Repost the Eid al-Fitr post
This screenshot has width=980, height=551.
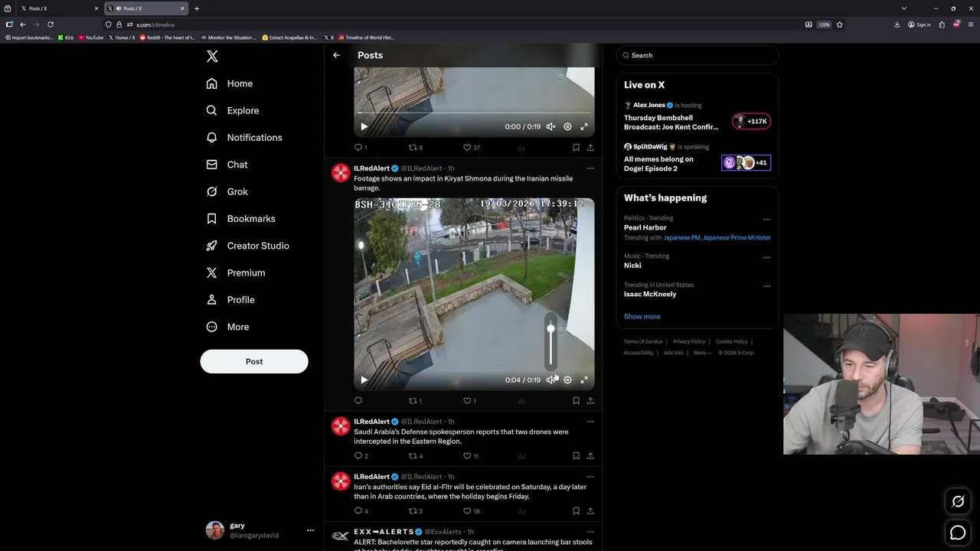(x=415, y=510)
